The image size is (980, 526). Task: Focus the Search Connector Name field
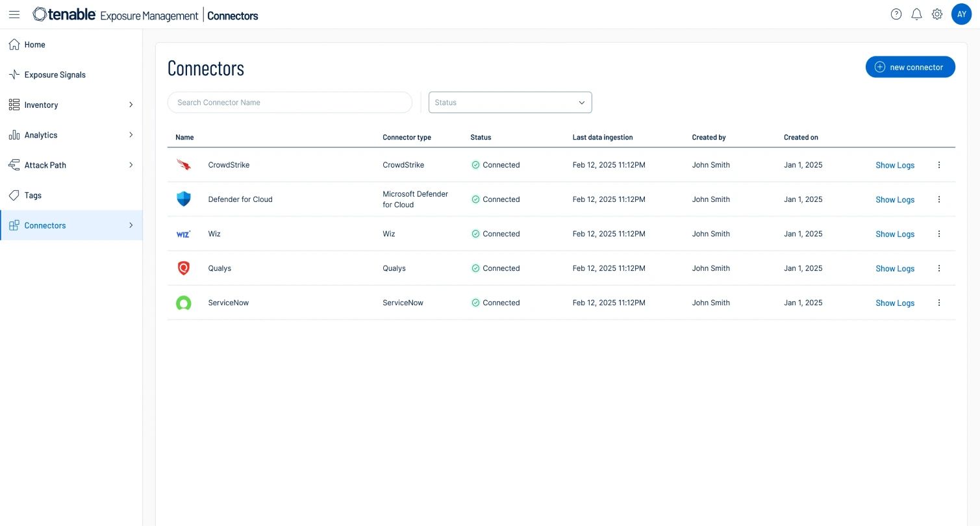(290, 103)
